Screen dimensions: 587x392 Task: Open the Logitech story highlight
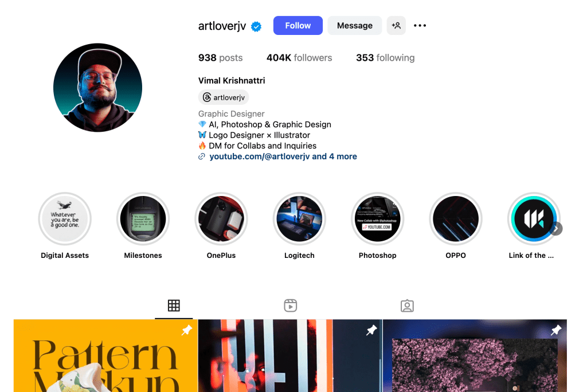point(299,219)
